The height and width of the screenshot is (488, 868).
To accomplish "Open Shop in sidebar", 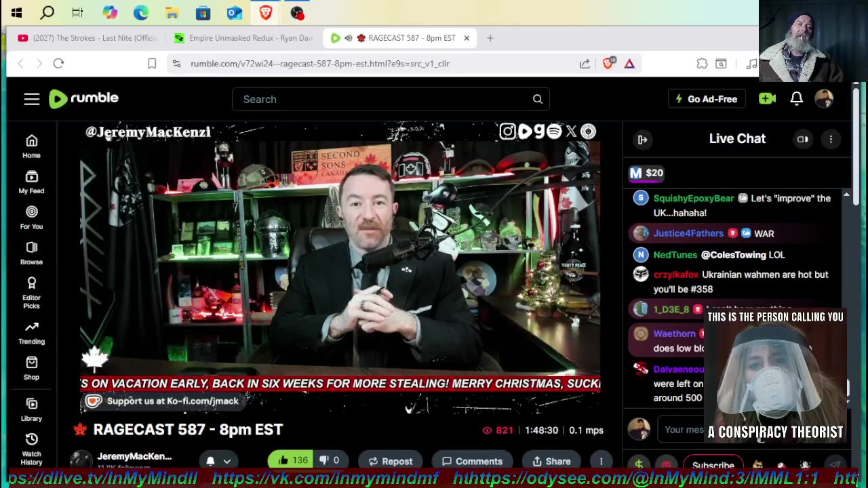I will pyautogui.click(x=31, y=367).
